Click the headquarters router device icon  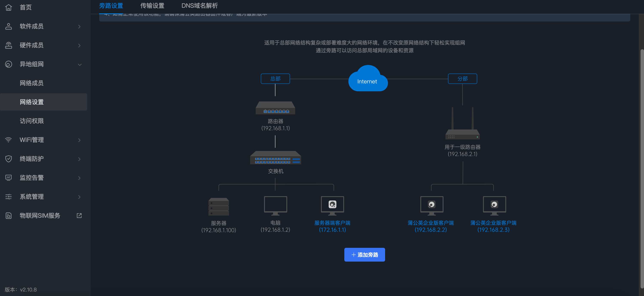275,108
